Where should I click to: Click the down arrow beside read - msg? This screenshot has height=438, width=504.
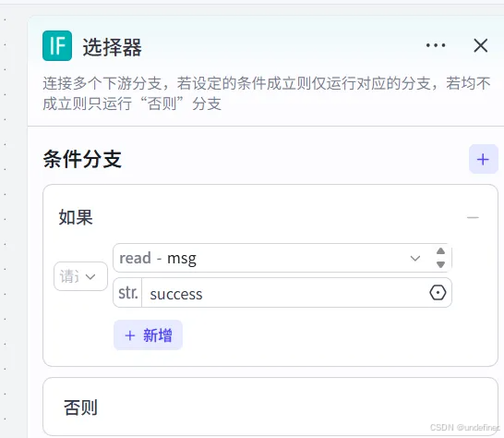pyautogui.click(x=440, y=264)
